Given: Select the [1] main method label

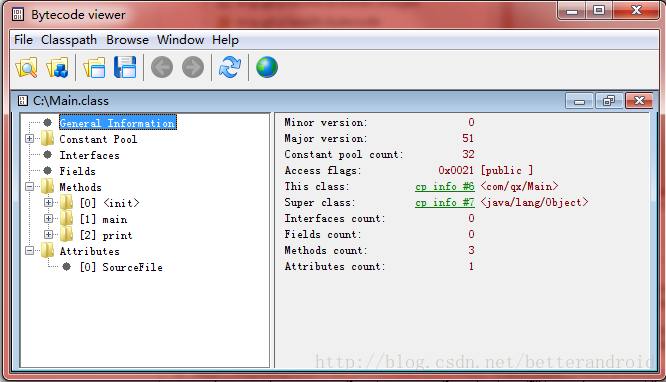Looking at the screenshot, I should 104,219.
